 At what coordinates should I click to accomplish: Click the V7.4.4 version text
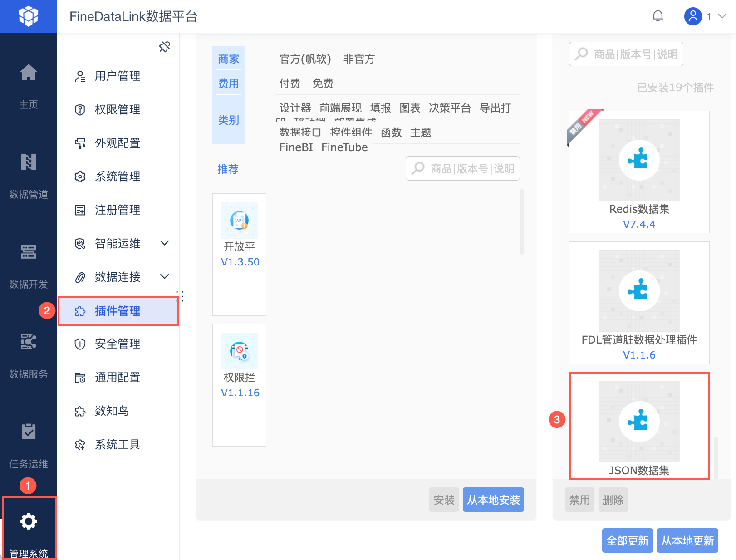(639, 224)
